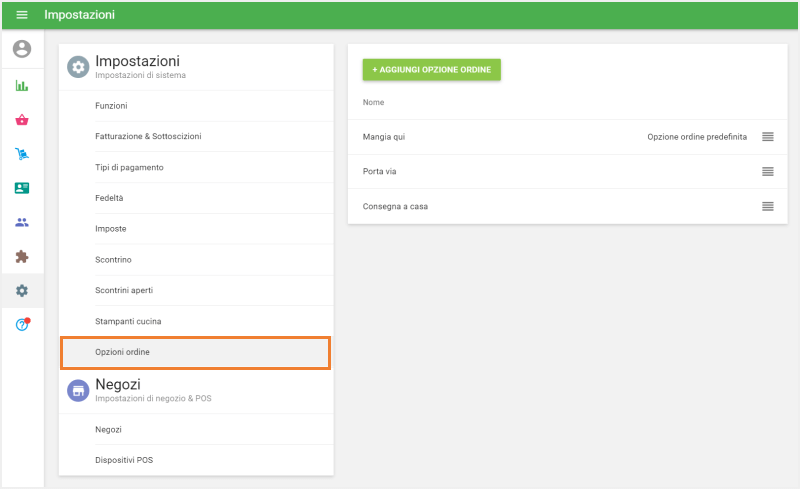800x489 pixels.
Task: Open Fatturazione & Sottoscrizioni settings
Action: tap(148, 136)
